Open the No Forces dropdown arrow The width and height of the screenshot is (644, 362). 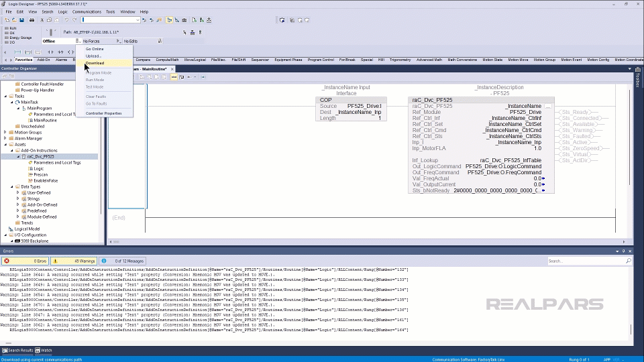pos(118,41)
